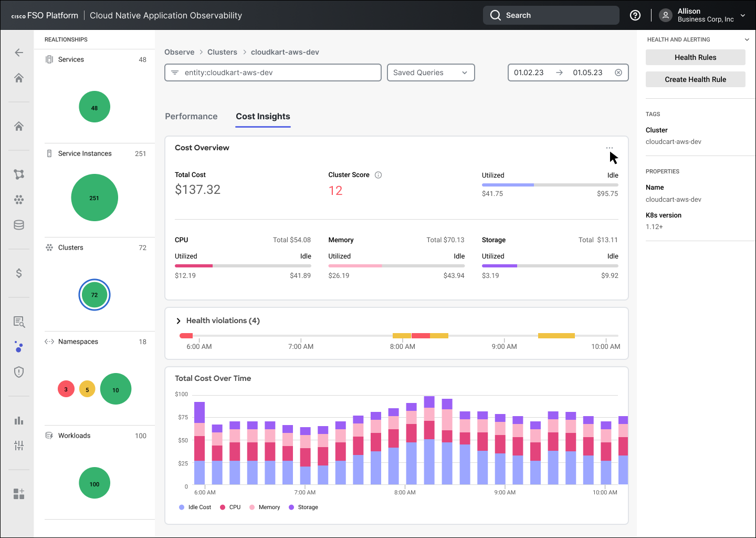Viewport: 756px width, 538px height.
Task: Click the end date 01.05.23
Action: pyautogui.click(x=587, y=73)
